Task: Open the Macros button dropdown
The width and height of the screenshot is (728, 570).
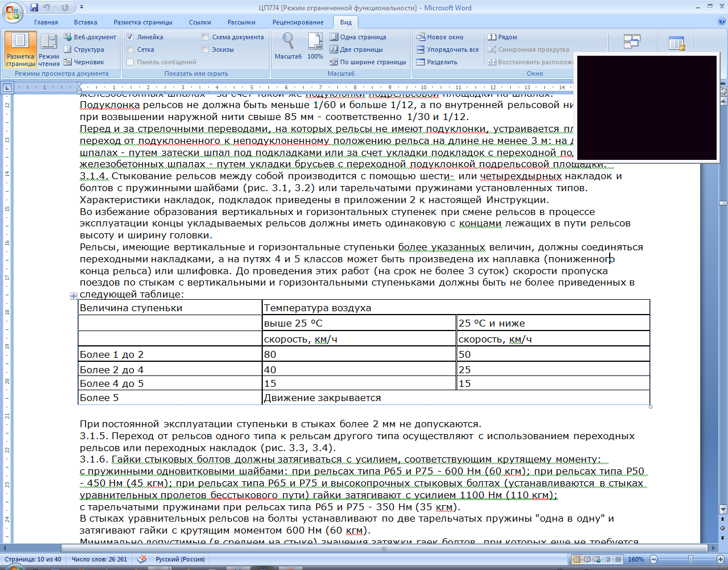Action: [677, 43]
